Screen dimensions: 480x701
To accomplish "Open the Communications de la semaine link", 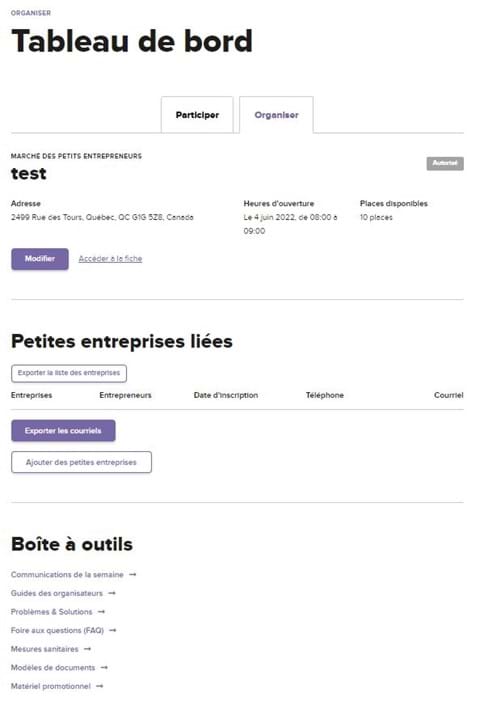I will click(x=67, y=574).
